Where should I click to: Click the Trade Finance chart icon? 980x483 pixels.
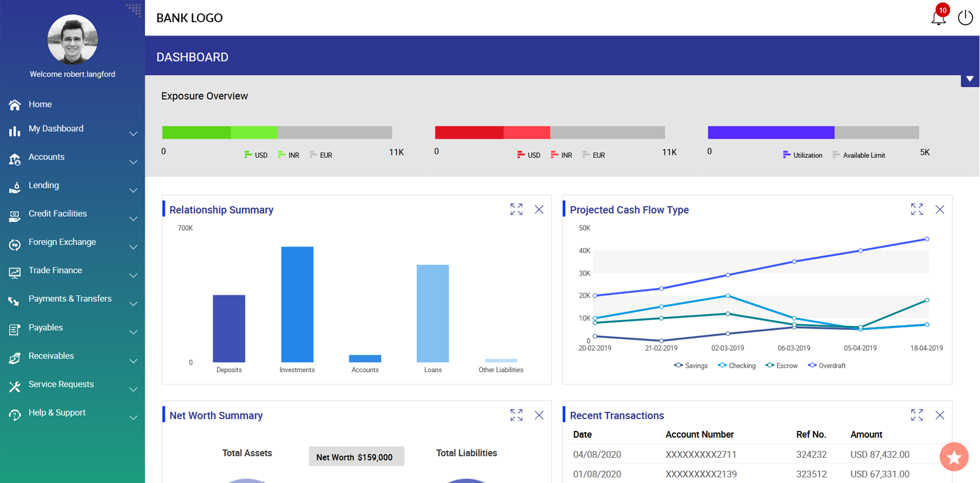coord(15,272)
